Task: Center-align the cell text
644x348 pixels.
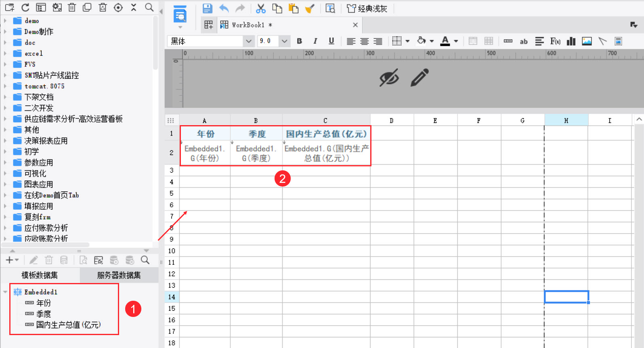Action: (364, 41)
